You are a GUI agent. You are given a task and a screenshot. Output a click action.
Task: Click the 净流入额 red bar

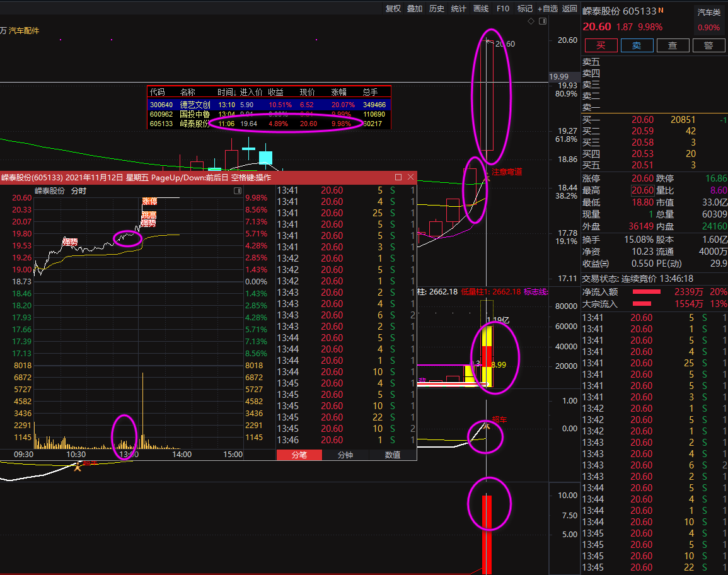point(646,292)
